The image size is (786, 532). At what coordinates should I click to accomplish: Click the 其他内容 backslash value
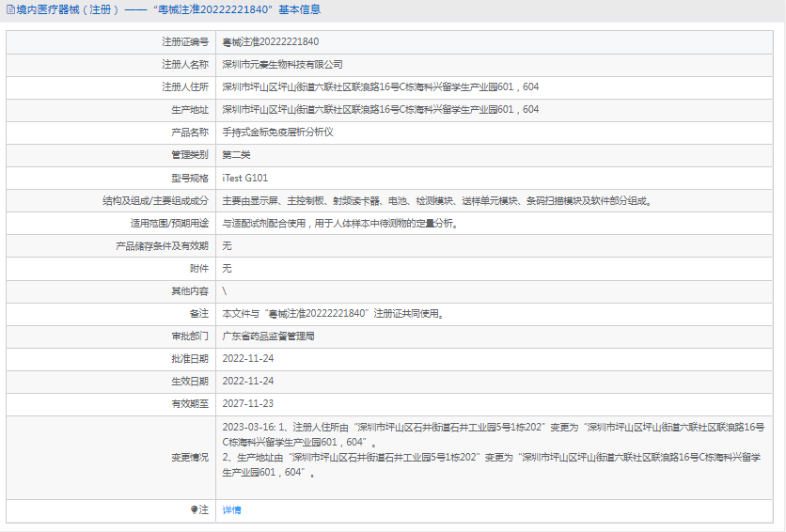pos(225,291)
